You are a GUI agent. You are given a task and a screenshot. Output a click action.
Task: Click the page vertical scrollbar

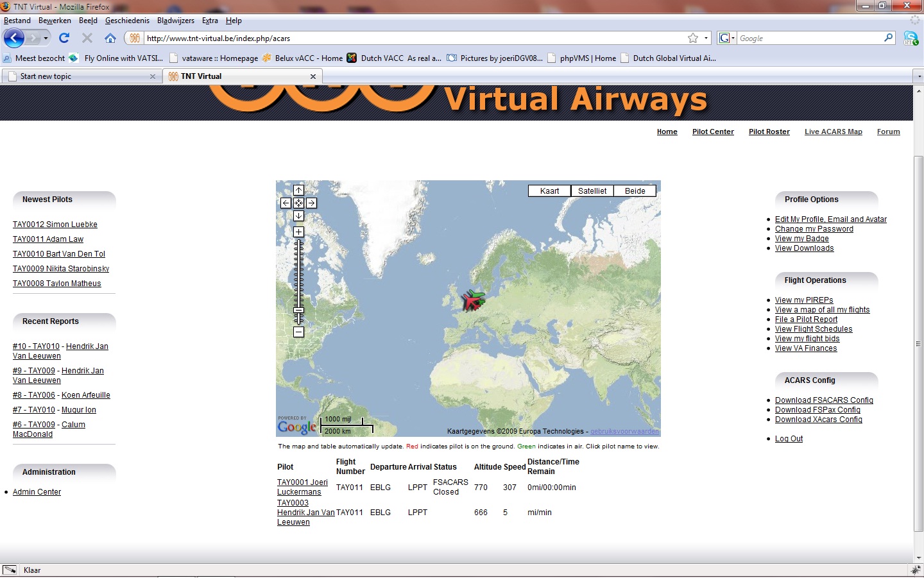click(x=918, y=343)
